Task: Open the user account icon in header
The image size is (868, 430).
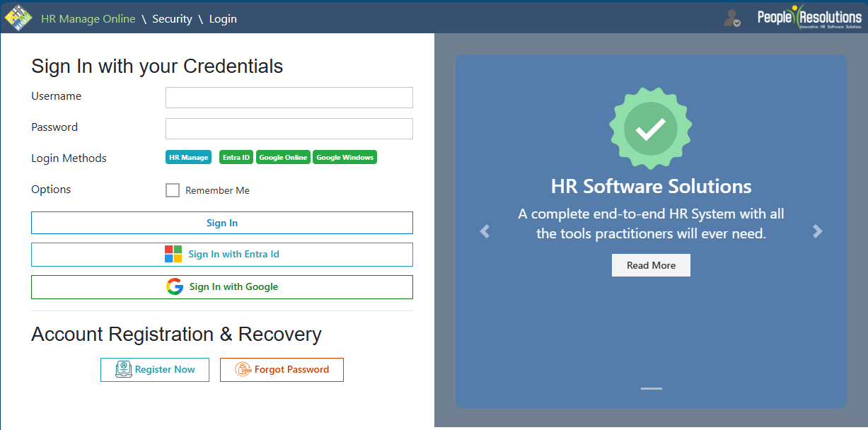Action: pyautogui.click(x=732, y=18)
